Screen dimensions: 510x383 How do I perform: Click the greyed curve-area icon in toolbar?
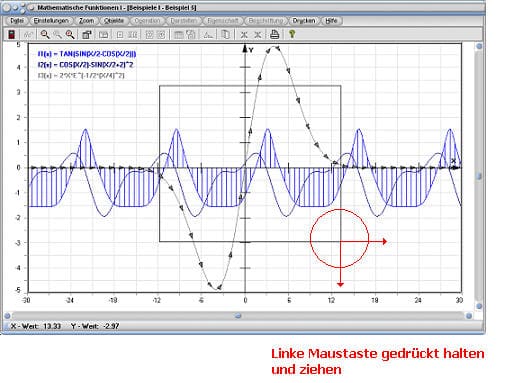pyautogui.click(x=208, y=34)
